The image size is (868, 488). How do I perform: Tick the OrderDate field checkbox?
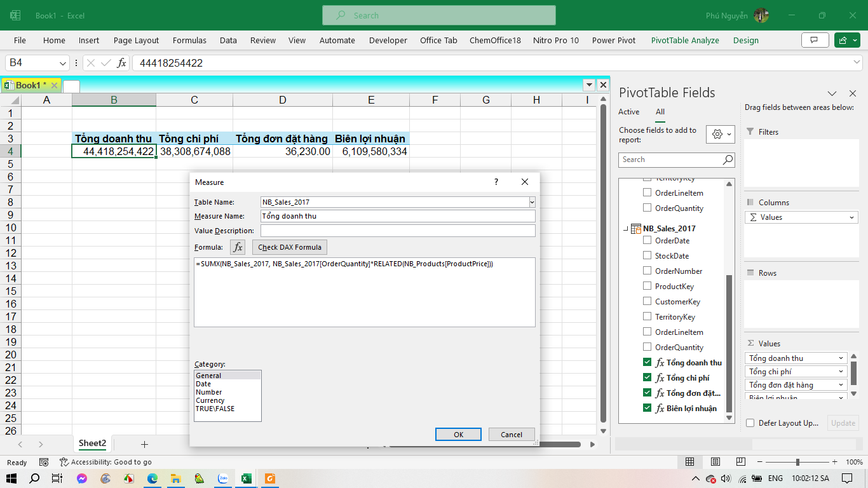[647, 241]
